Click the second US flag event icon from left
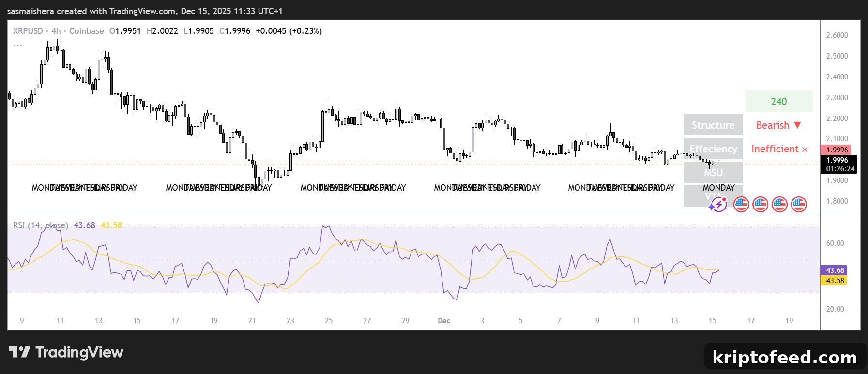The height and width of the screenshot is (374, 868). [761, 205]
